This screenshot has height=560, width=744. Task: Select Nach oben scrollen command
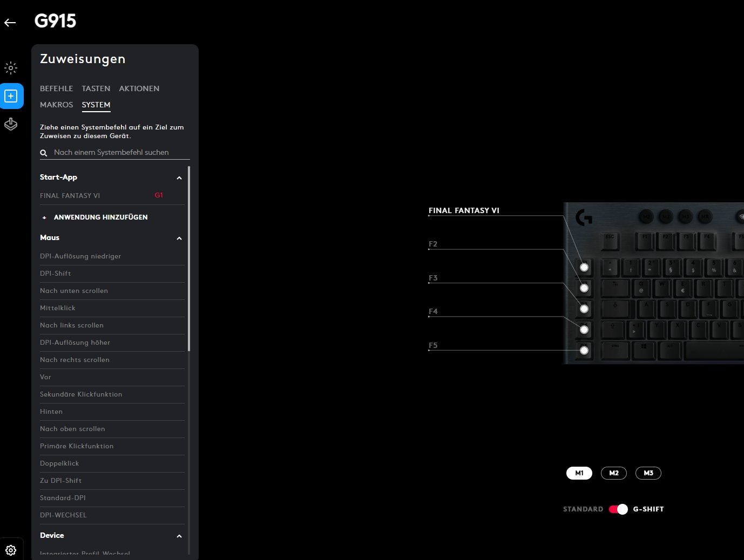[112, 429]
